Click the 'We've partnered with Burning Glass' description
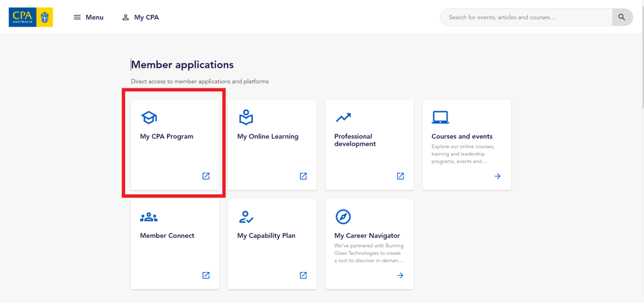Viewport: 644px width, 303px height. pos(369,253)
